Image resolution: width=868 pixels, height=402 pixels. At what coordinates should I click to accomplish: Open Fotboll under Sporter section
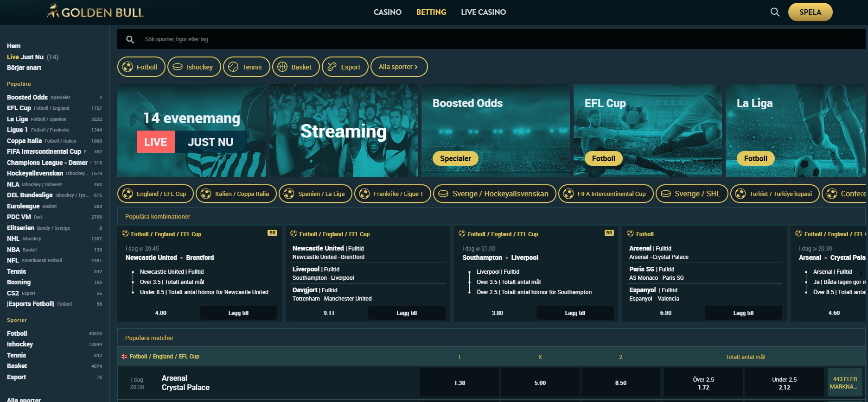pos(54,333)
